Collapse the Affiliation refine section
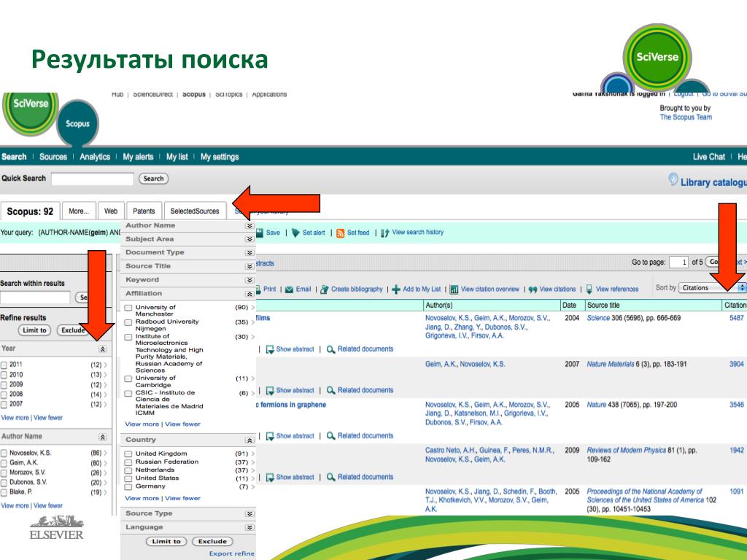The width and height of the screenshot is (747, 560). 249,295
